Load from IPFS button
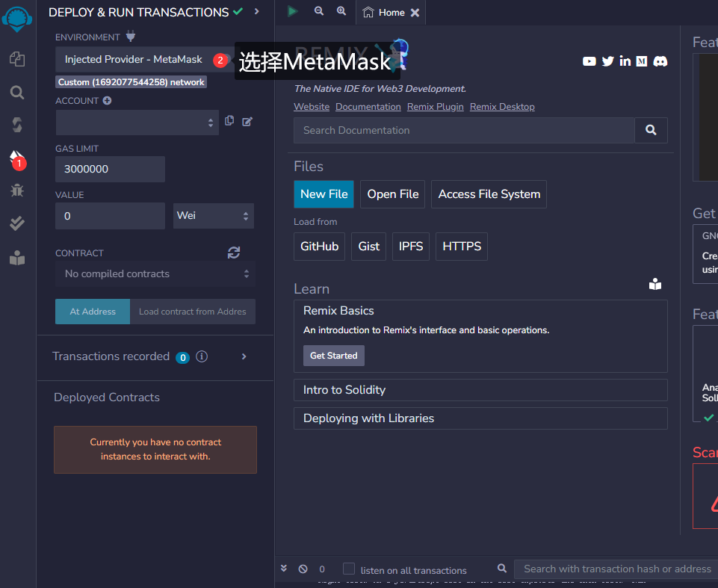Image resolution: width=718 pixels, height=588 pixels. [411, 247]
